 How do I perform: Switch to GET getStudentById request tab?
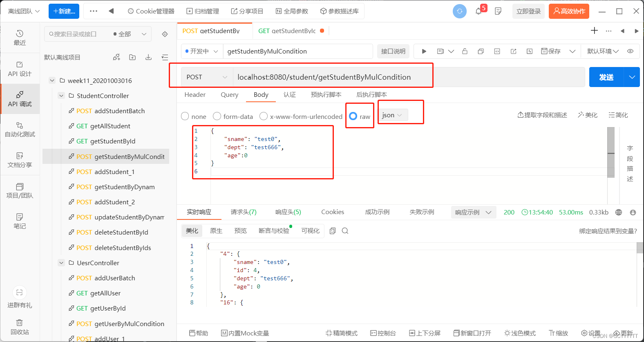click(291, 31)
